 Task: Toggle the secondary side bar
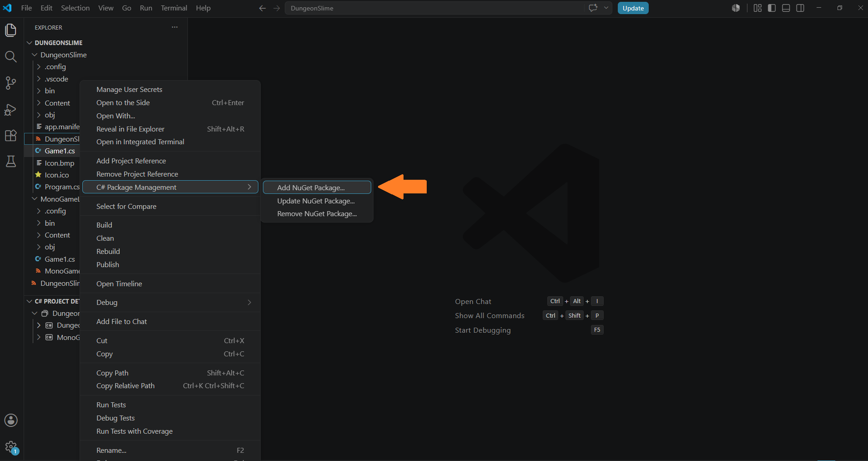(800, 8)
